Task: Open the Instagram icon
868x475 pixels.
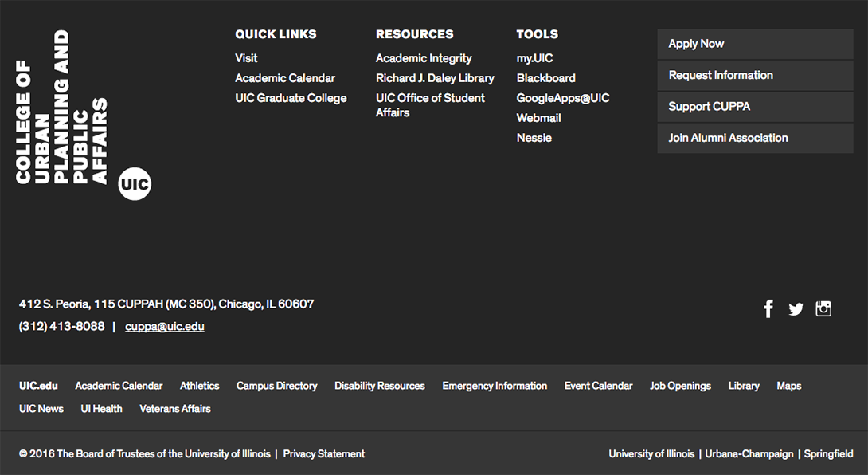Action: (823, 308)
